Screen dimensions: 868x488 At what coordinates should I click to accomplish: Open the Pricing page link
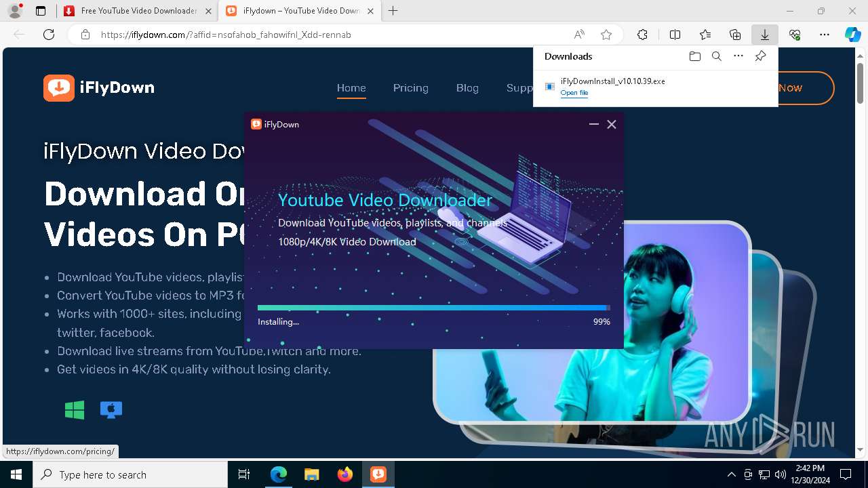410,87
